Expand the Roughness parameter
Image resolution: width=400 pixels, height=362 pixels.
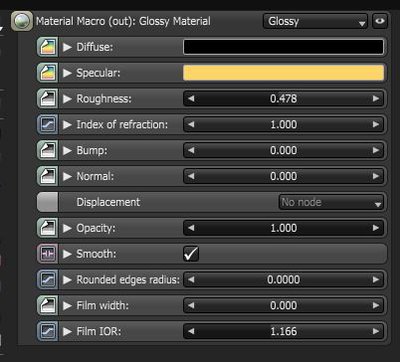(67, 99)
